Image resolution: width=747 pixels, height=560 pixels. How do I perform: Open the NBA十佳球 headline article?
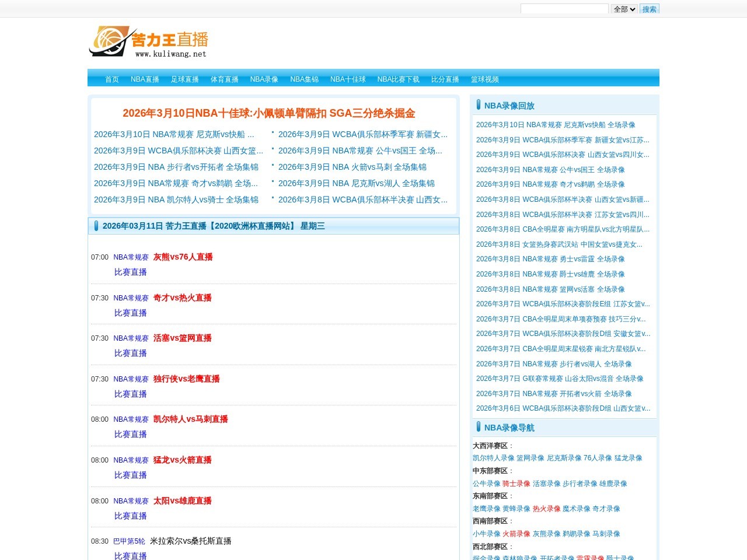(x=269, y=113)
